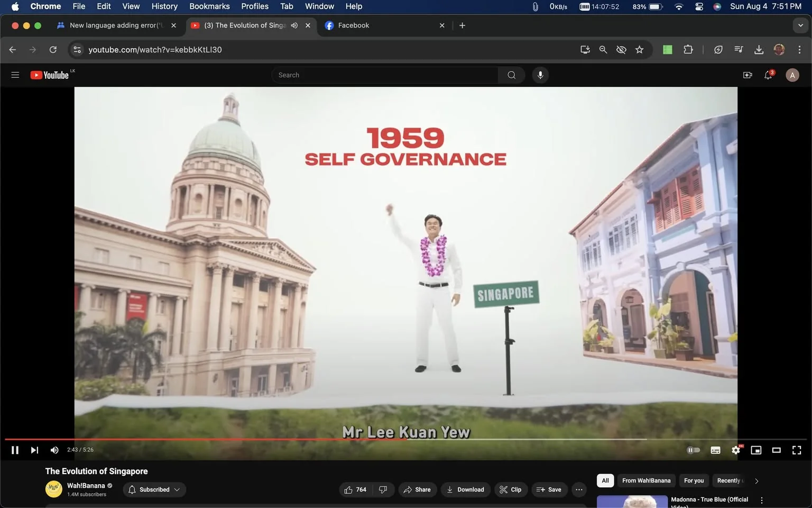The height and width of the screenshot is (508, 812).
Task: Open more actions ellipsis below video
Action: point(579,489)
